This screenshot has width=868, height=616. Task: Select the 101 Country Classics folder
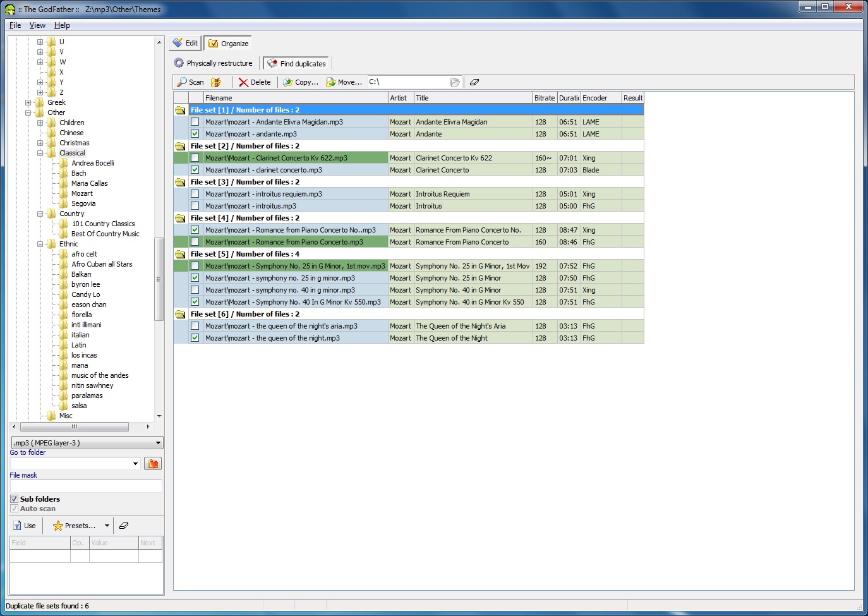tap(103, 224)
